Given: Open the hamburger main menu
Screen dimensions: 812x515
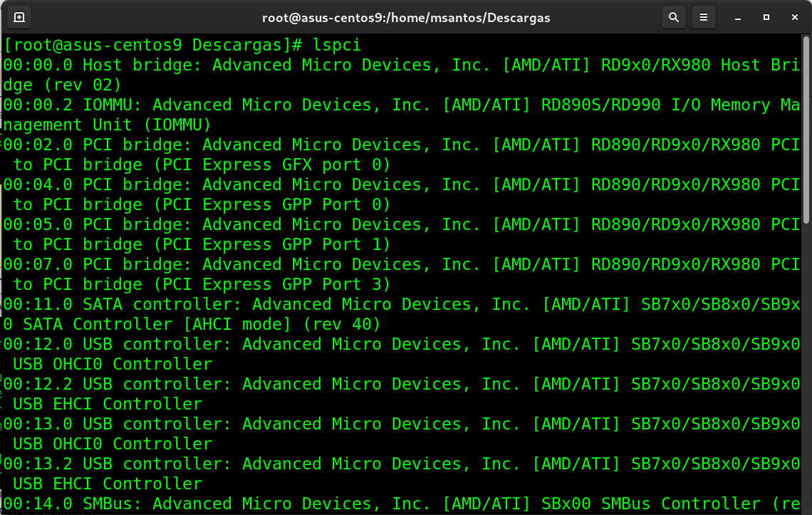Looking at the screenshot, I should pyautogui.click(x=704, y=17).
